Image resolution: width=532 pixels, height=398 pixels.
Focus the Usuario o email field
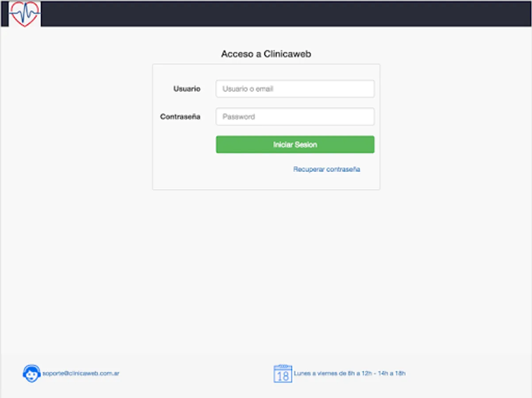(x=295, y=89)
